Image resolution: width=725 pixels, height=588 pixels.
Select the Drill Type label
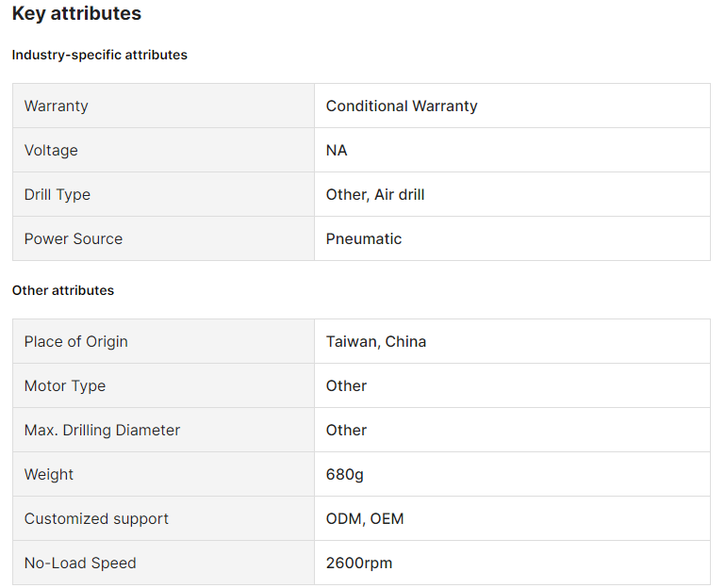pos(58,194)
